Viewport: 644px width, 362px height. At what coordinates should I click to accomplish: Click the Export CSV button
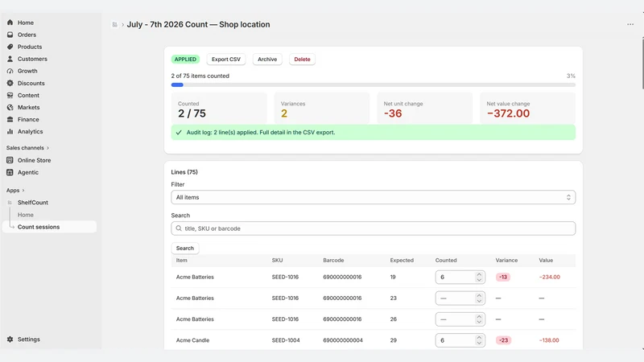226,59
